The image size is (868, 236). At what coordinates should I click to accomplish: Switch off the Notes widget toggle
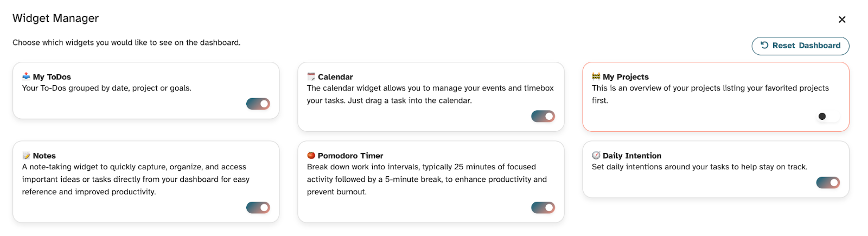pyautogui.click(x=258, y=207)
